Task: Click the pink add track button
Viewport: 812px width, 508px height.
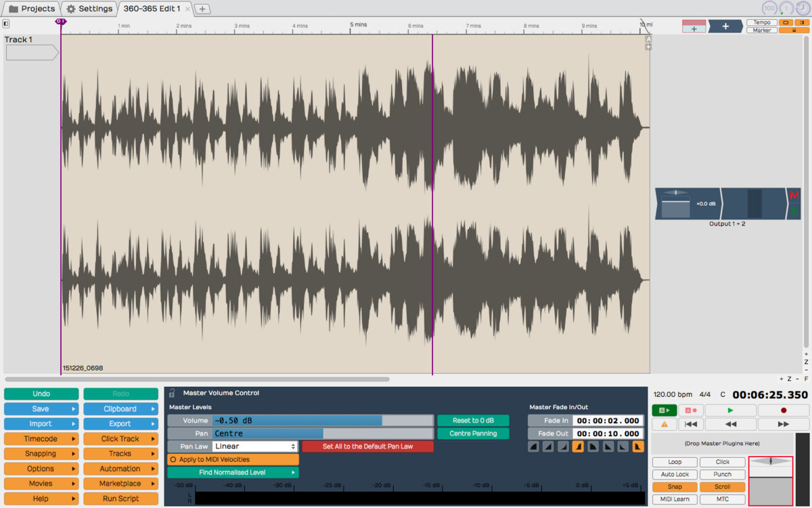Action: pos(694,26)
